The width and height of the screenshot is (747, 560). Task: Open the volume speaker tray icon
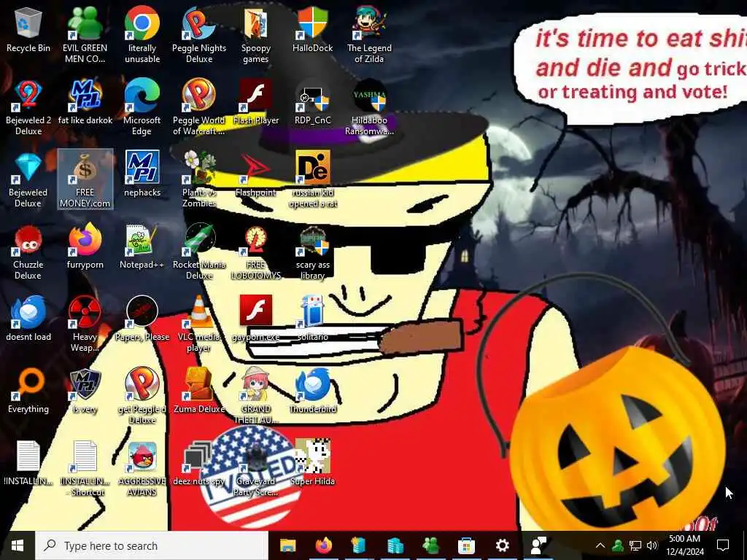tap(652, 545)
